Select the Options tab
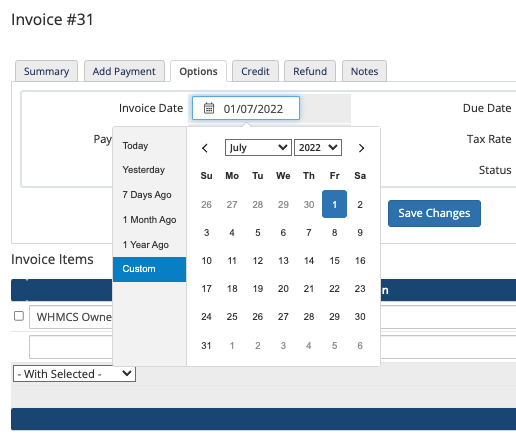Screen dimensions: 516x443 (198, 71)
